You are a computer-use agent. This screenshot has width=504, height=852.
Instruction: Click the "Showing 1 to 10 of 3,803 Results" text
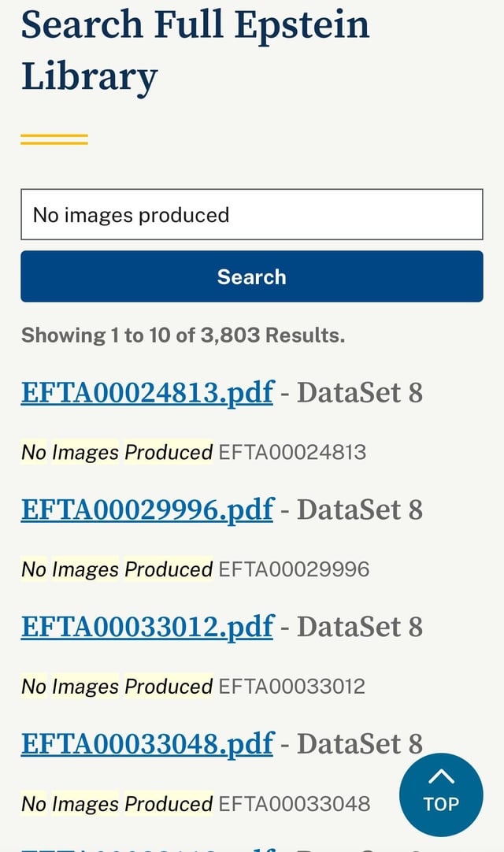[x=183, y=335]
